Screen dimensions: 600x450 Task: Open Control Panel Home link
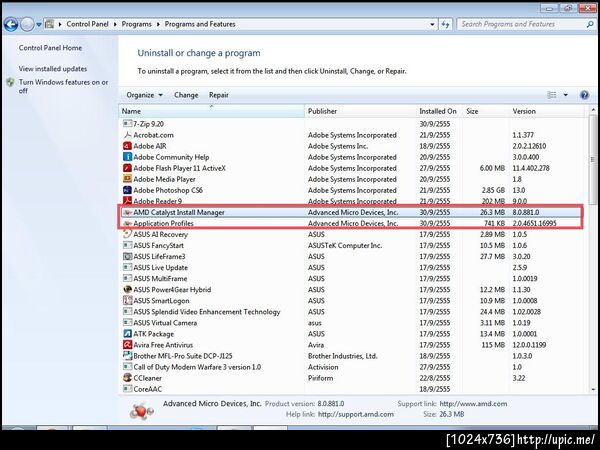coord(50,48)
